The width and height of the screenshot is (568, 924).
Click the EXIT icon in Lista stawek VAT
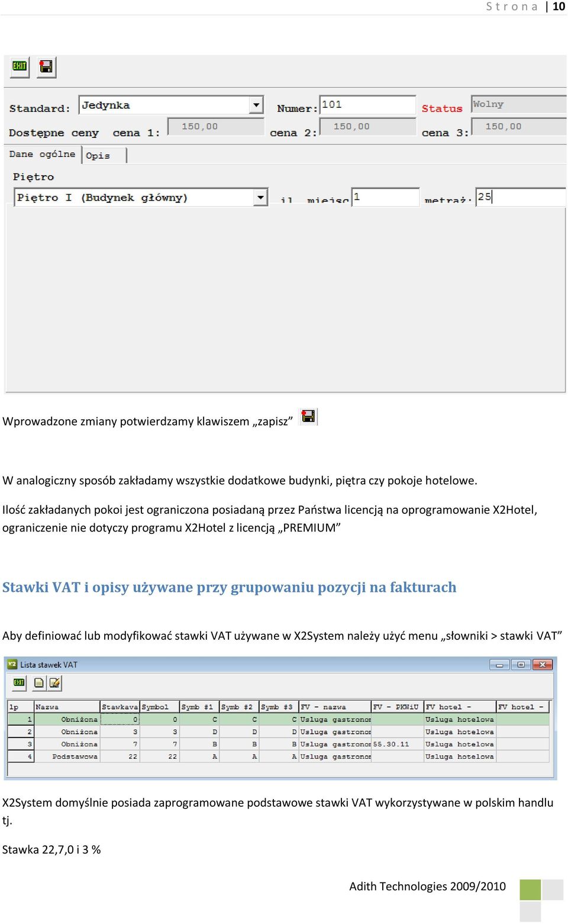19,682
